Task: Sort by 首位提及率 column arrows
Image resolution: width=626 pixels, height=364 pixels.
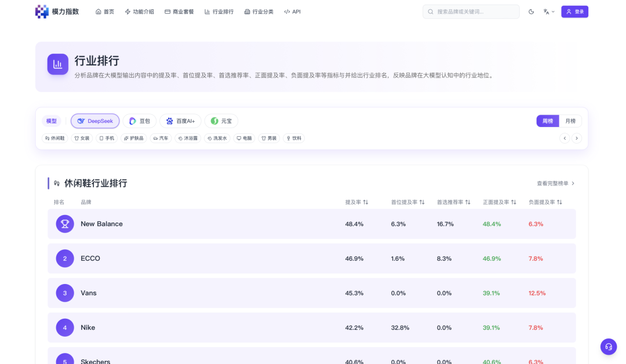Action: click(x=422, y=202)
